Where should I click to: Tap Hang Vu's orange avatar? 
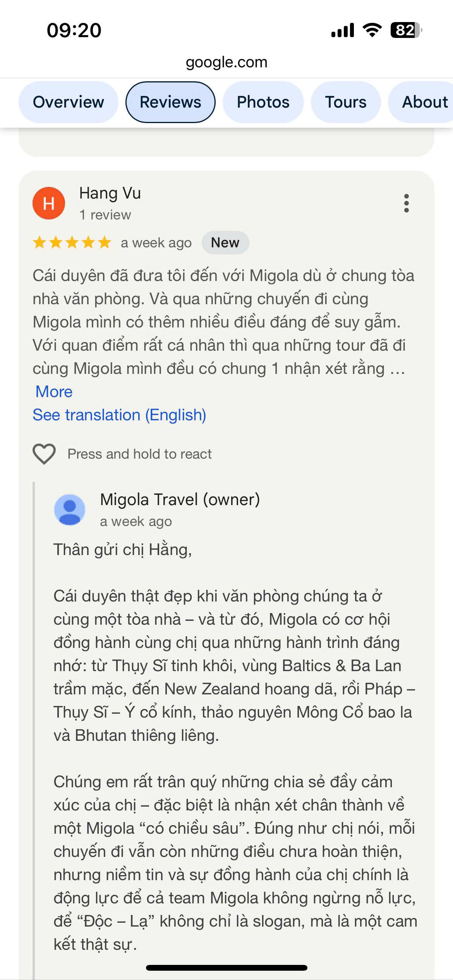(49, 203)
